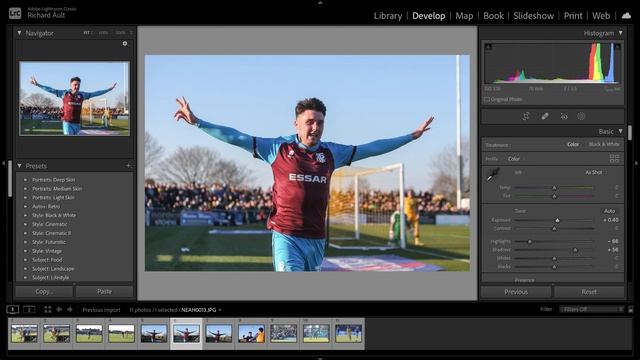Click the Auto tone button
Screen dimensions: 640x360
coord(609,211)
